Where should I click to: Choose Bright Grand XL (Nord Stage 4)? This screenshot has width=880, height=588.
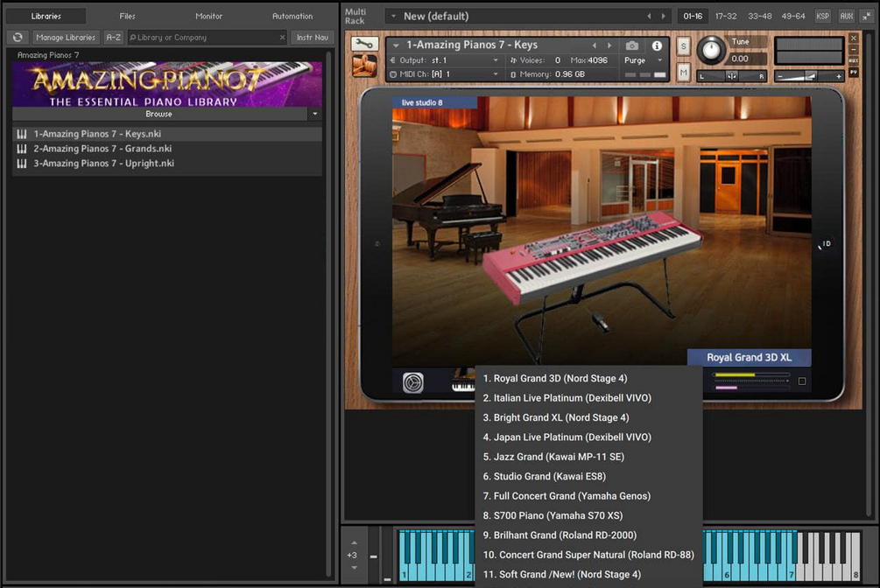(588, 417)
